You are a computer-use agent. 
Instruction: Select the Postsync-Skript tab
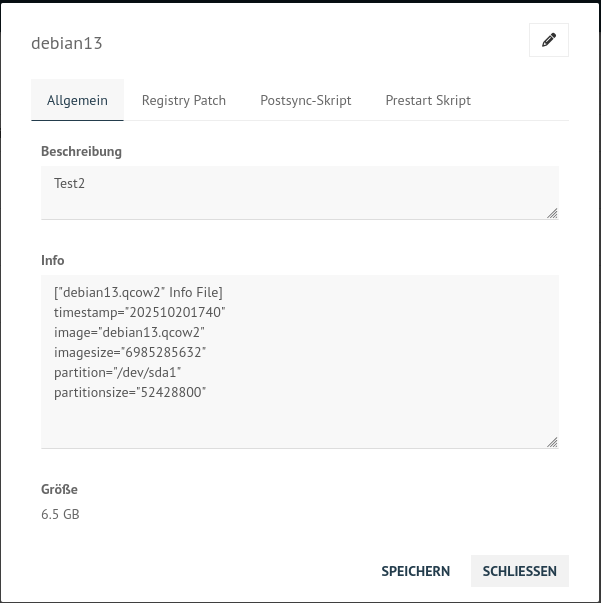305,100
